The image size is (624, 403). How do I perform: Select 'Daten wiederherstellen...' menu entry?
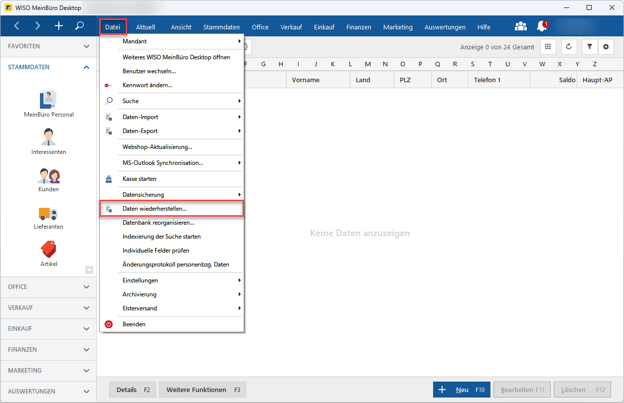[x=154, y=209]
